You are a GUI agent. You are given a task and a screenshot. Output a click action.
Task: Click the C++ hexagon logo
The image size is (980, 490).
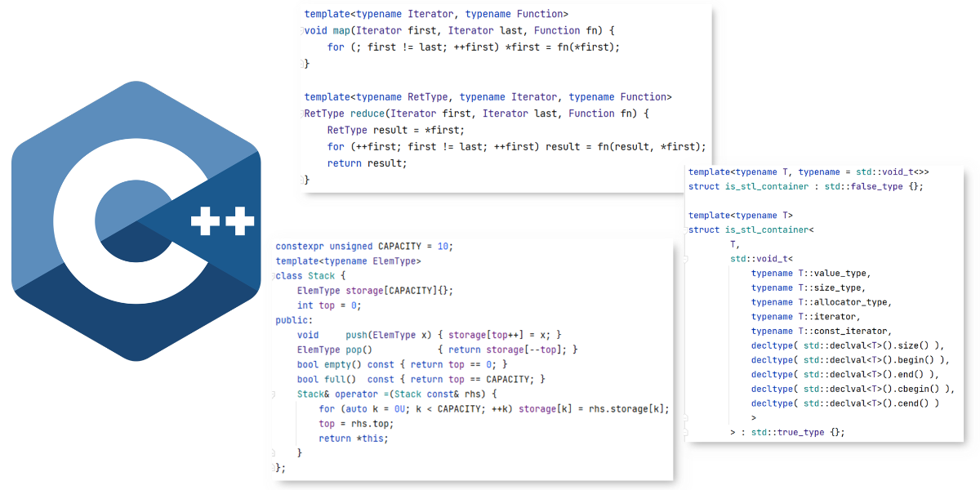136,220
